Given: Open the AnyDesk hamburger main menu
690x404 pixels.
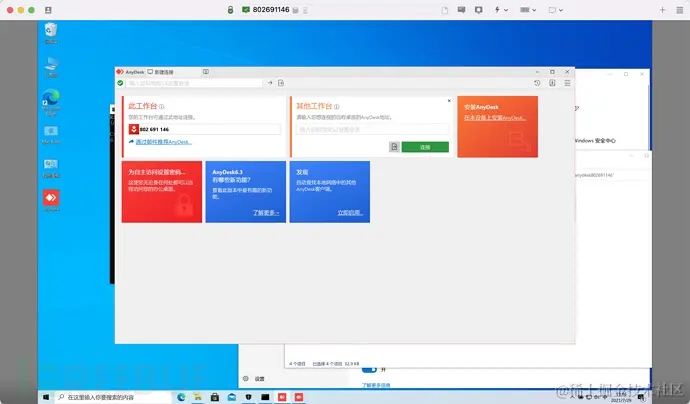Looking at the screenshot, I should point(567,83).
